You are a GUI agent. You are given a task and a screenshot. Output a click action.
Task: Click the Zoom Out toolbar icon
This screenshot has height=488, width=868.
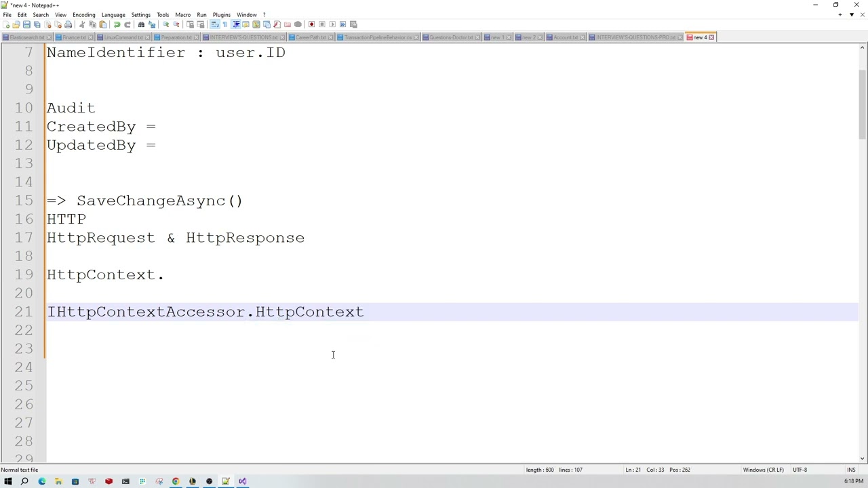click(x=176, y=24)
